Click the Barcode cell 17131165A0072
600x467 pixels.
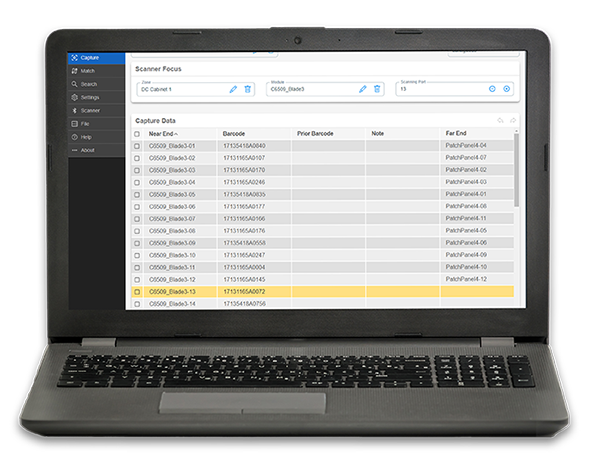244,291
